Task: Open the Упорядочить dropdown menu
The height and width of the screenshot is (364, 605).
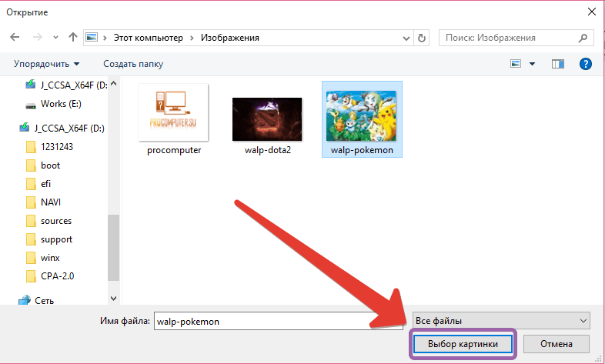Action: coord(46,64)
